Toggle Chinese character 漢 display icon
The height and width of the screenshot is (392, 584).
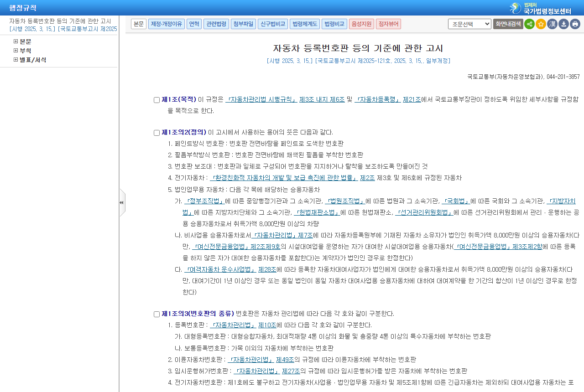point(552,24)
